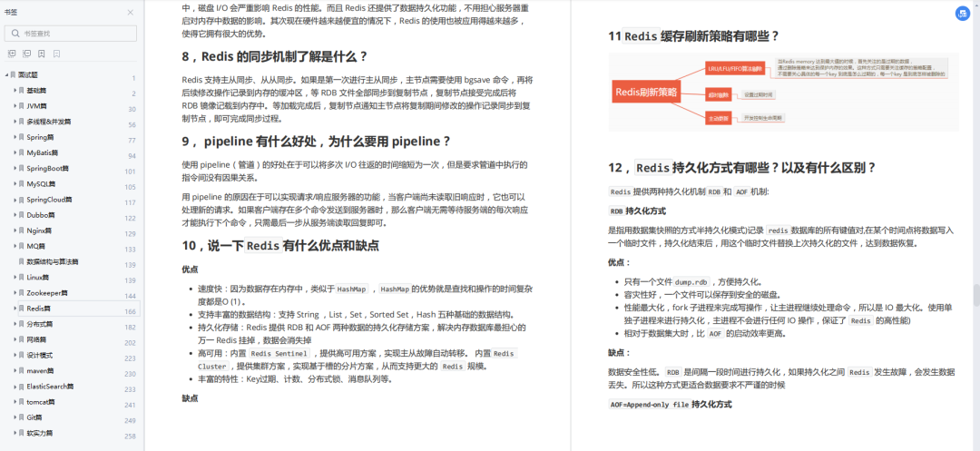Image resolution: width=980 pixels, height=451 pixels.
Task: Click the bookmark icon beside JVM篇
Action: (22, 106)
